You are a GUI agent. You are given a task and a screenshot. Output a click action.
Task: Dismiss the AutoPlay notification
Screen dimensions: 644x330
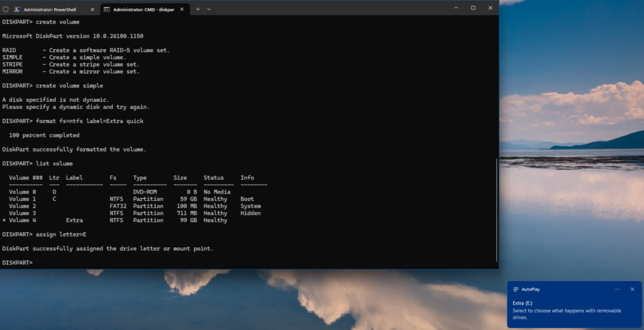coord(632,289)
